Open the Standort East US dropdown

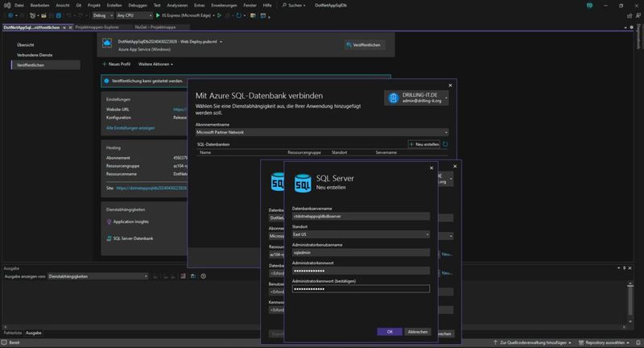click(x=361, y=234)
